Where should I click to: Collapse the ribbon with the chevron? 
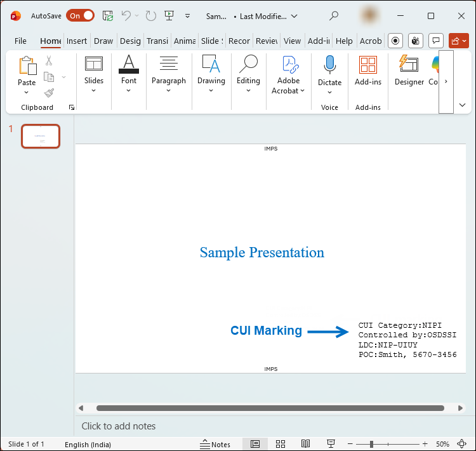point(462,105)
